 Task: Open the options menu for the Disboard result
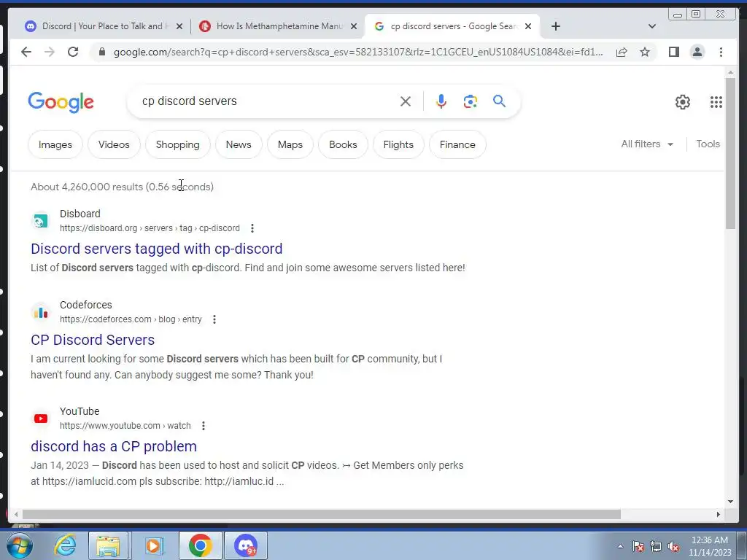[252, 228]
